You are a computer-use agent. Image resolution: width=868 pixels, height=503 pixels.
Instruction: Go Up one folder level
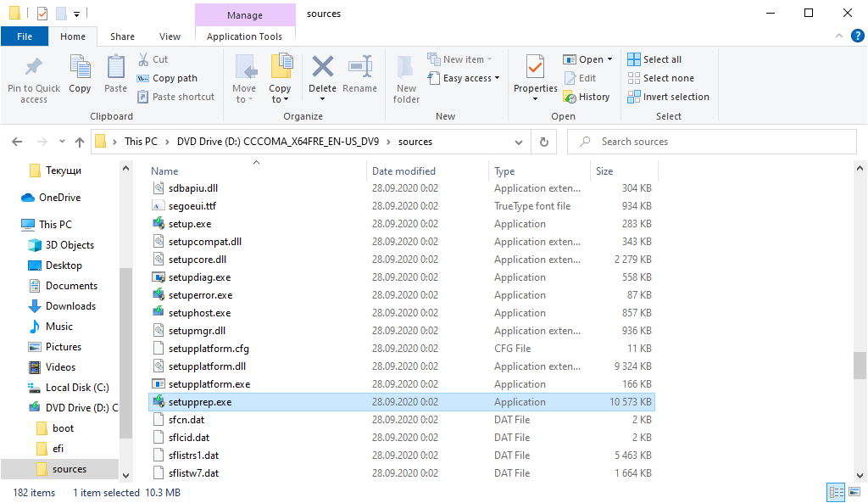coord(80,143)
